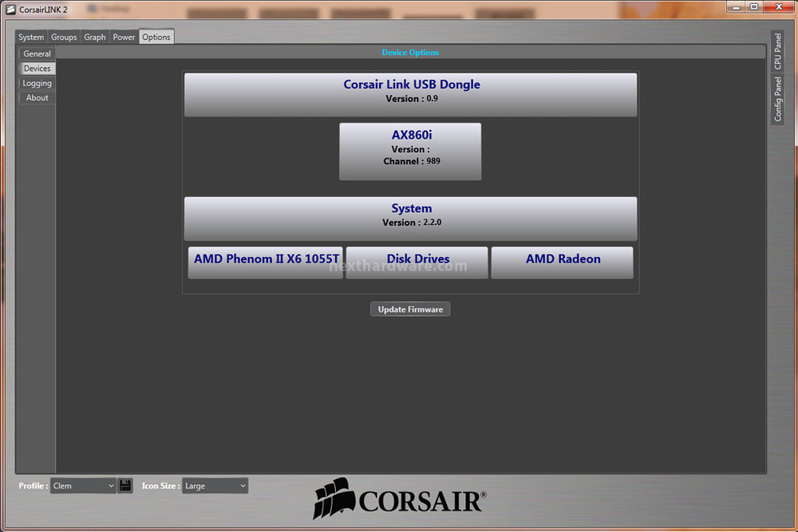This screenshot has height=532, width=798.
Task: Maximize the CorsairLINK 2 window
Action: click(754, 7)
